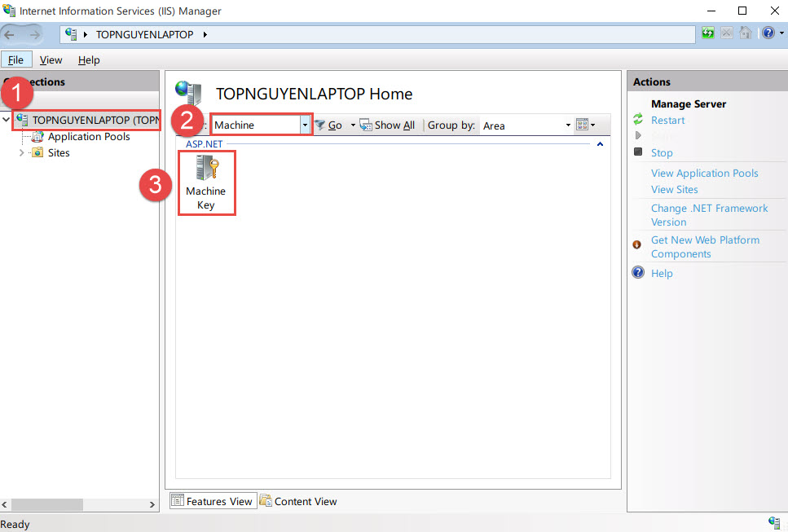Open the View Sites link

[675, 189]
